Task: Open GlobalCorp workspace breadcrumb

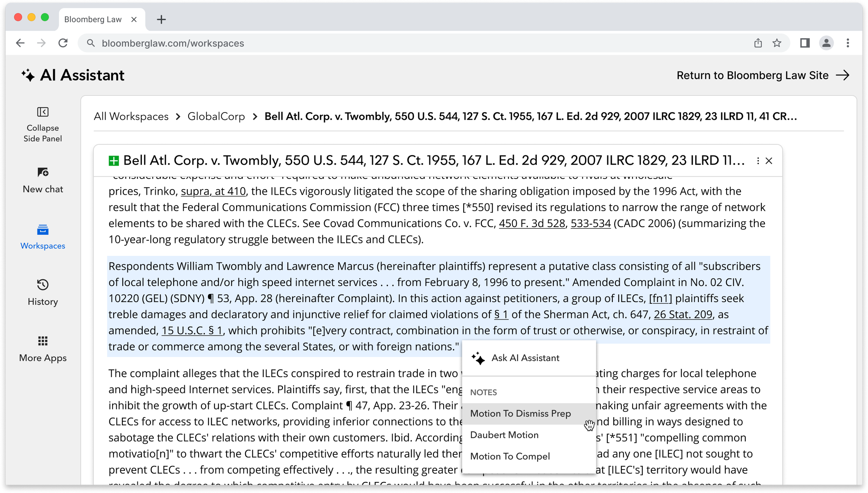Action: coord(216,116)
